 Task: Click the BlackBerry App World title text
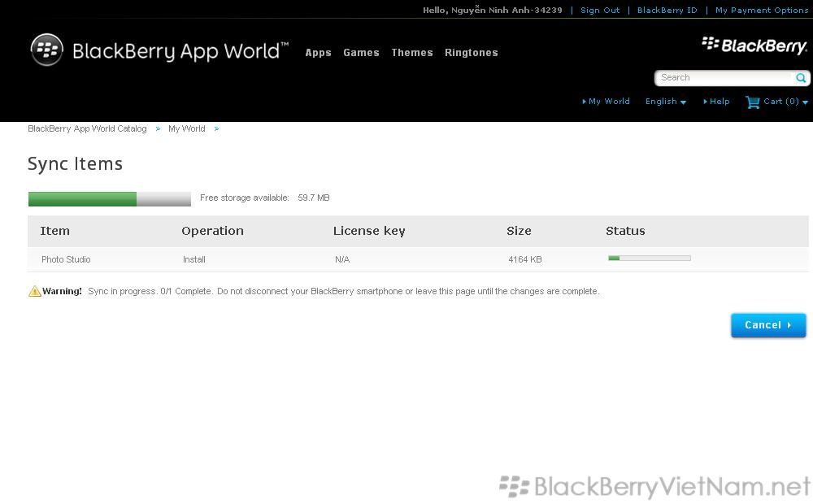(180, 52)
